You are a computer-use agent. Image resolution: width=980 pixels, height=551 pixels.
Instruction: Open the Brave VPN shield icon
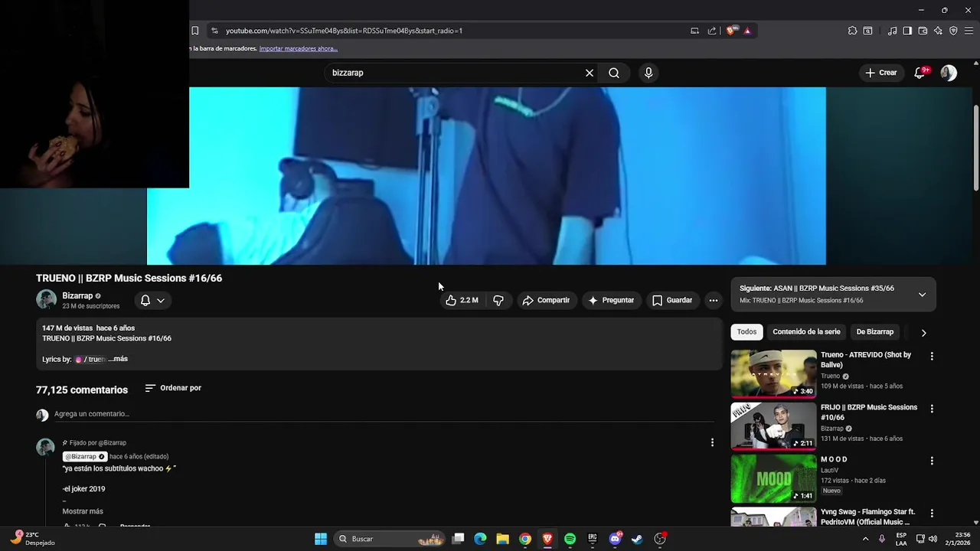953,31
